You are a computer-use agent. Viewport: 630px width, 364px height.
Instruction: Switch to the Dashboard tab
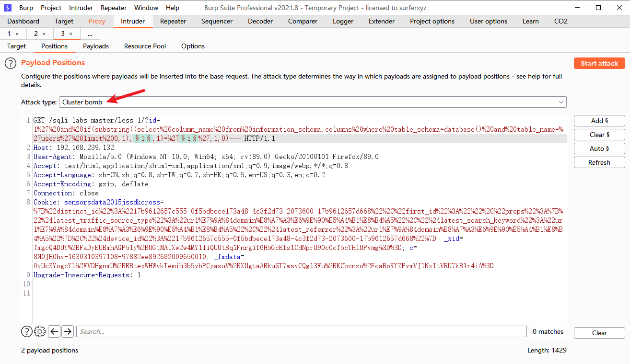click(23, 21)
